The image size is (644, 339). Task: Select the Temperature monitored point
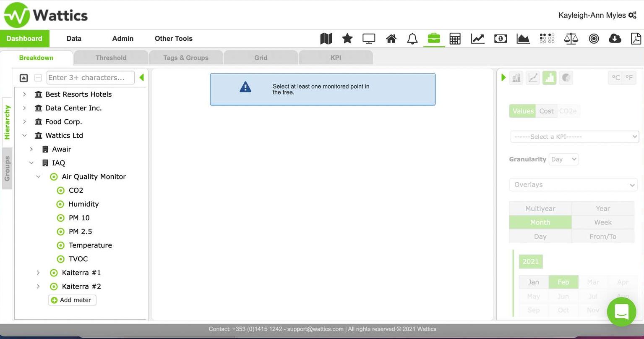click(x=90, y=245)
